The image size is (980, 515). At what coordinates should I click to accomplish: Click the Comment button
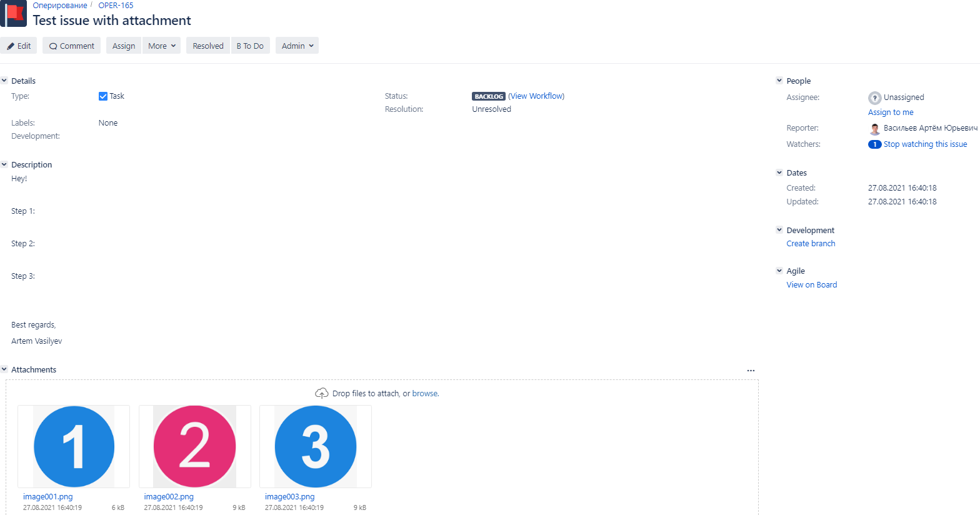71,46
